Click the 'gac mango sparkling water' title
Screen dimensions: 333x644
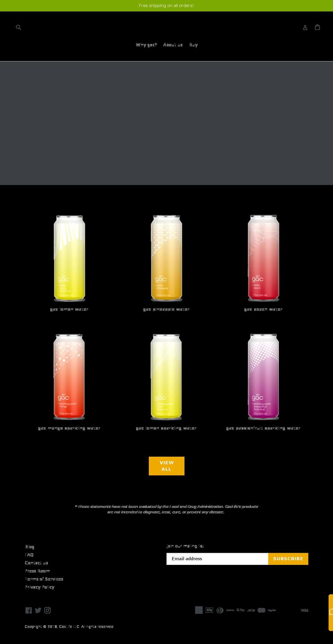click(69, 428)
